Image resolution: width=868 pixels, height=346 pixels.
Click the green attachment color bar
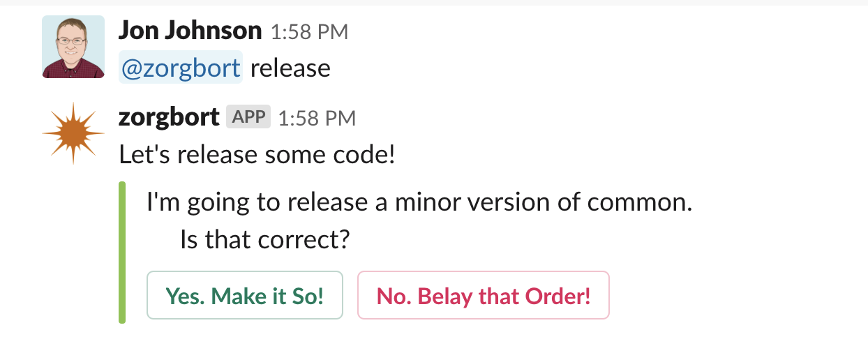pyautogui.click(x=122, y=253)
